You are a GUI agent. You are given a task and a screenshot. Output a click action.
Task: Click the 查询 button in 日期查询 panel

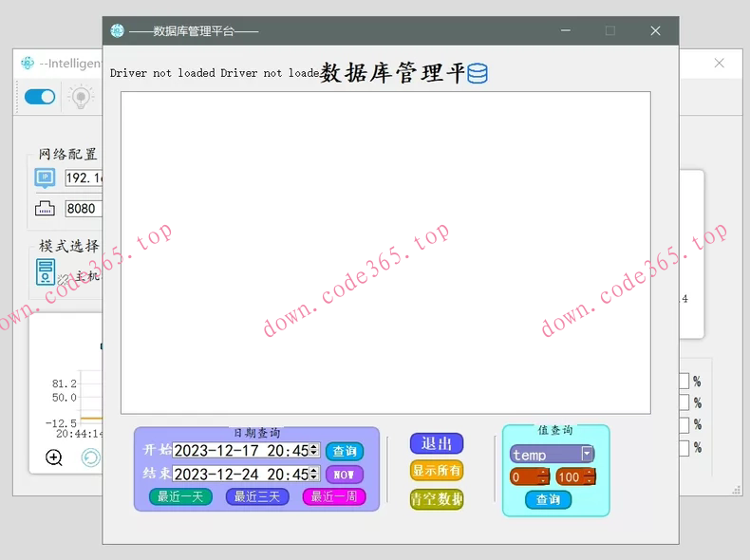pos(345,451)
